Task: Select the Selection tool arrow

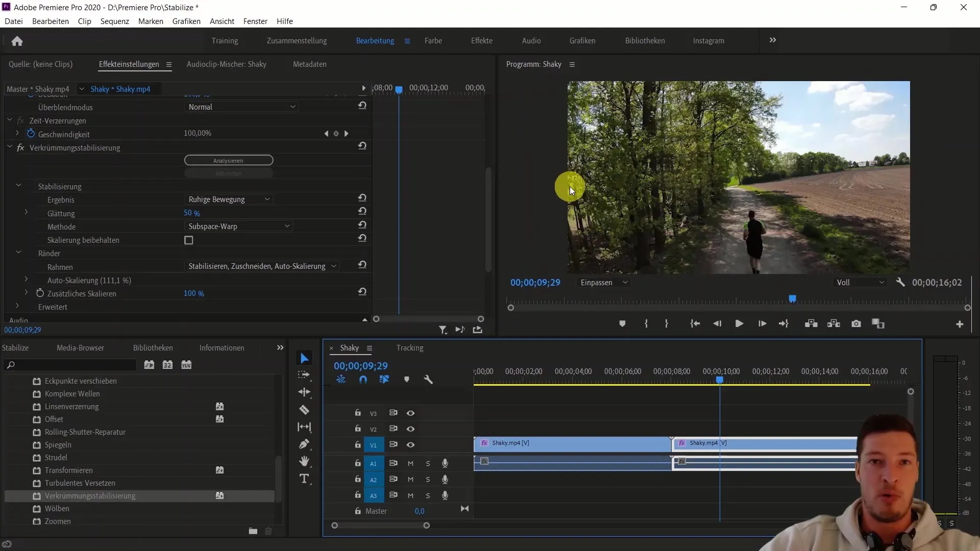Action: point(304,359)
